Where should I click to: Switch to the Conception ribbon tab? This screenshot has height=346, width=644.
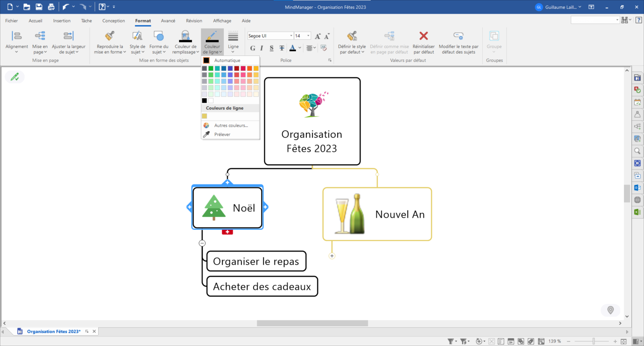[114, 21]
